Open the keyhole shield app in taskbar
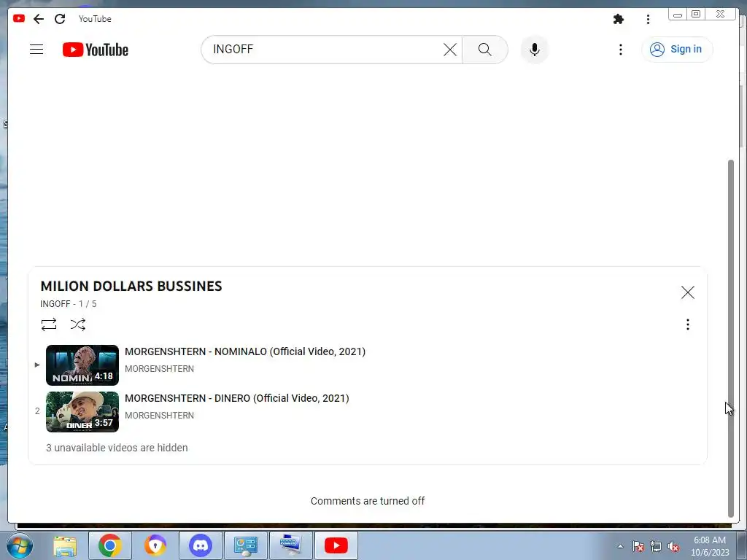This screenshot has height=560, width=747. click(x=155, y=545)
